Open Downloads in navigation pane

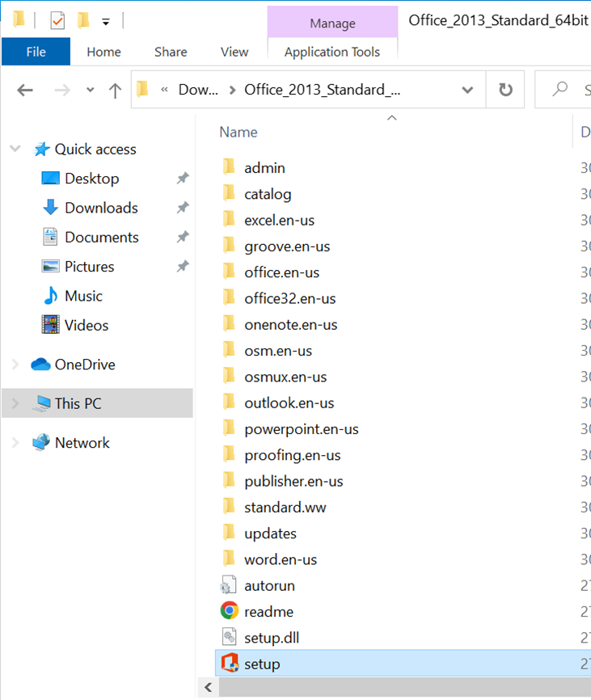coord(101,208)
